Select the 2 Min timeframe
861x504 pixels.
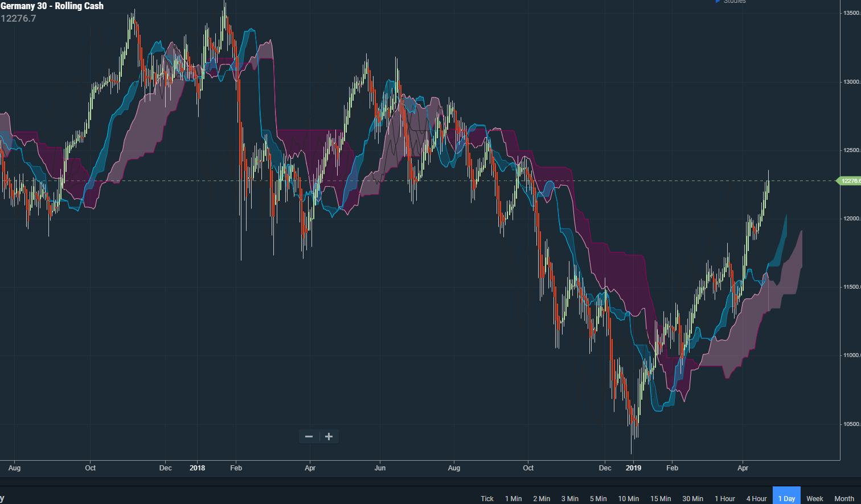click(542, 499)
